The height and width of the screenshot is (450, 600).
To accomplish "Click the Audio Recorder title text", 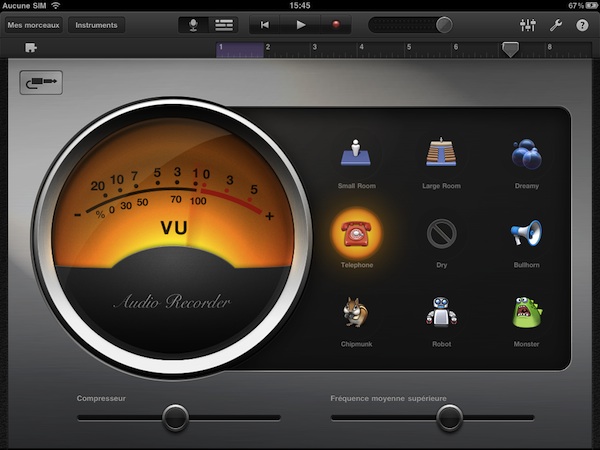I will [172, 302].
